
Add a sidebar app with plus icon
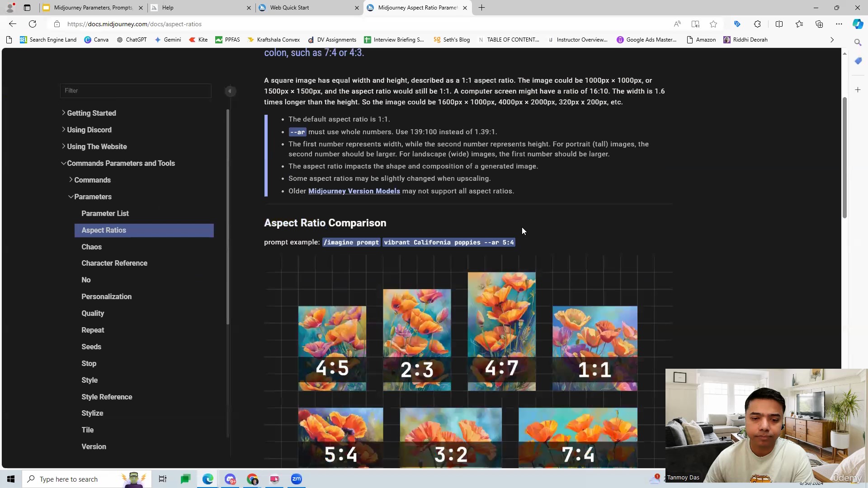pyautogui.click(x=858, y=90)
